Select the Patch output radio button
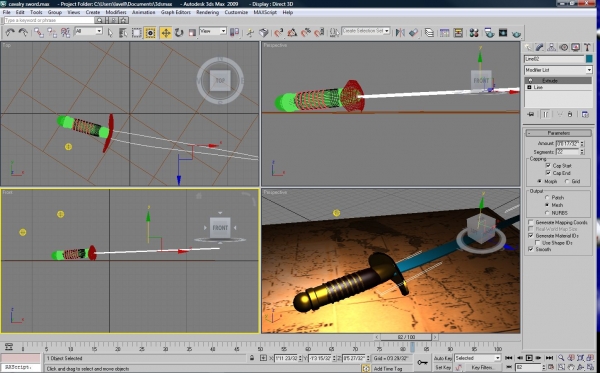Viewport: 600px width, 373px height. click(547, 197)
